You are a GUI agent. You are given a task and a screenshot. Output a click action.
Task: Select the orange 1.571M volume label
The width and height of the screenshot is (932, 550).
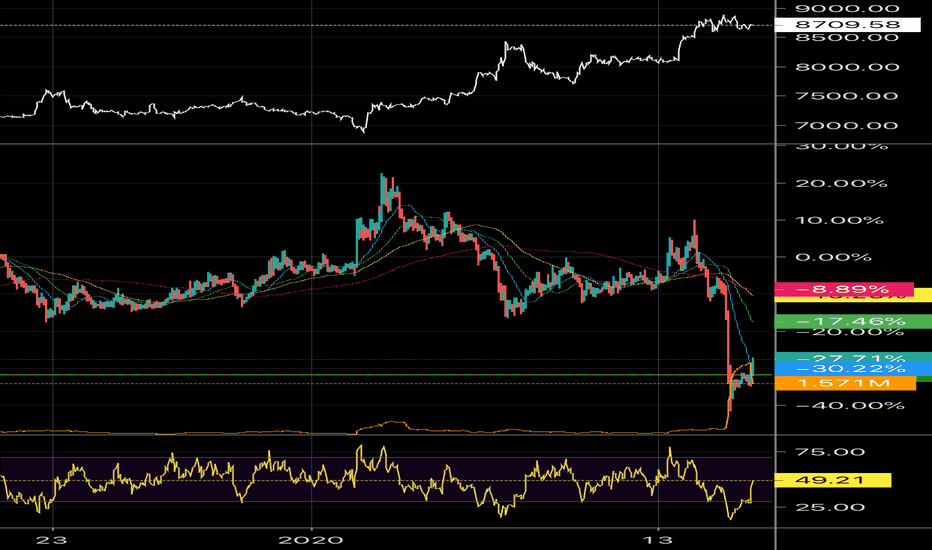click(x=845, y=384)
